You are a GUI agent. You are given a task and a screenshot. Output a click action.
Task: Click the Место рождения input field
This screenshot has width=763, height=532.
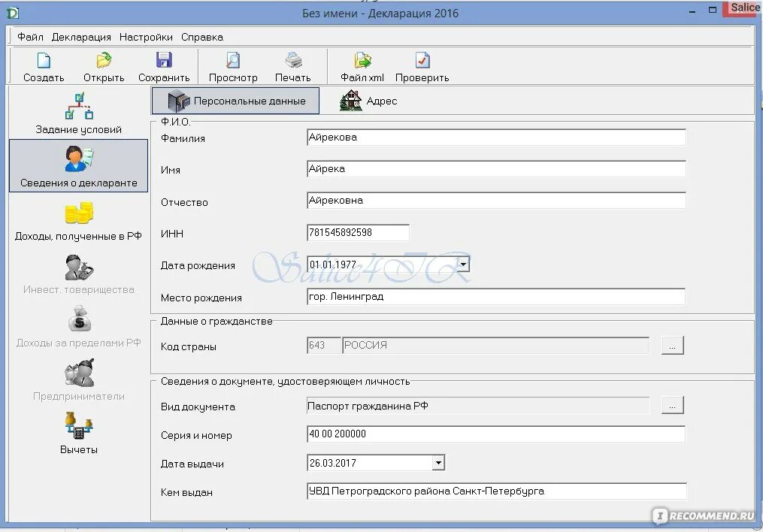[496, 297]
